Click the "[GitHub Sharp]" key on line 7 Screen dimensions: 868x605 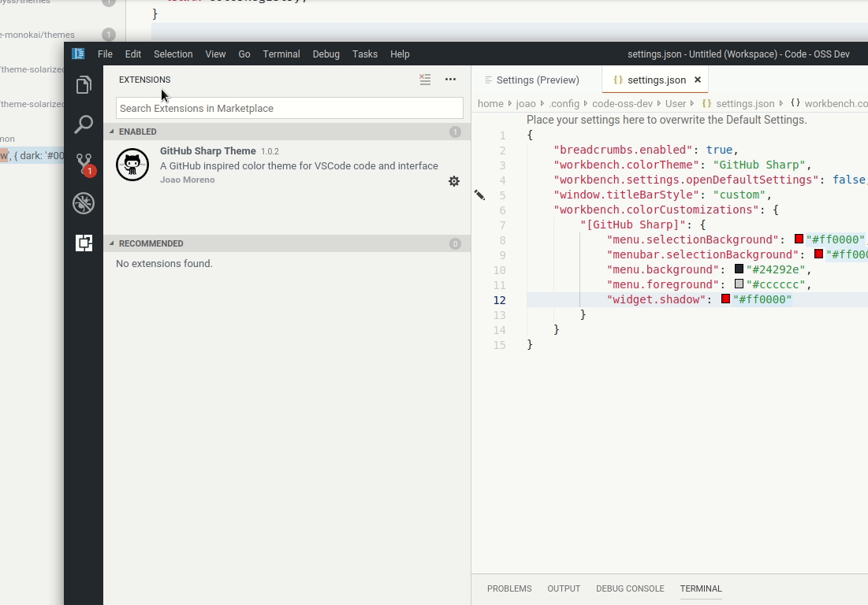633,225
